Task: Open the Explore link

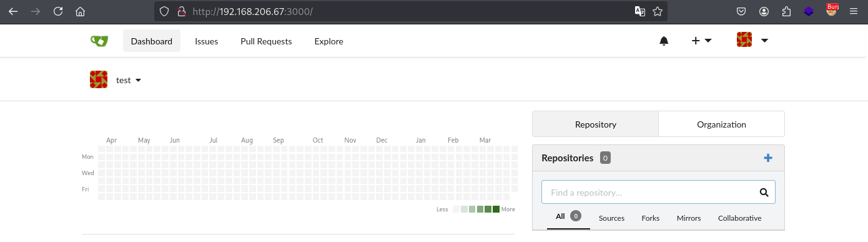Action: pyautogui.click(x=328, y=41)
